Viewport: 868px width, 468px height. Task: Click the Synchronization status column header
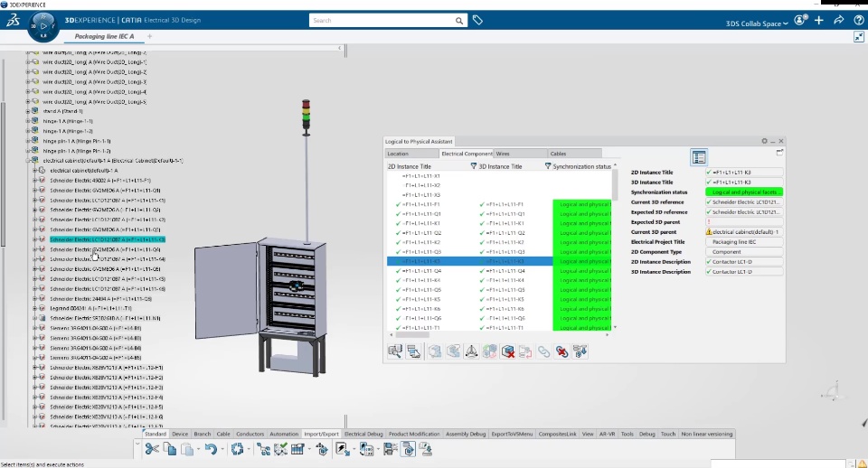[581, 166]
